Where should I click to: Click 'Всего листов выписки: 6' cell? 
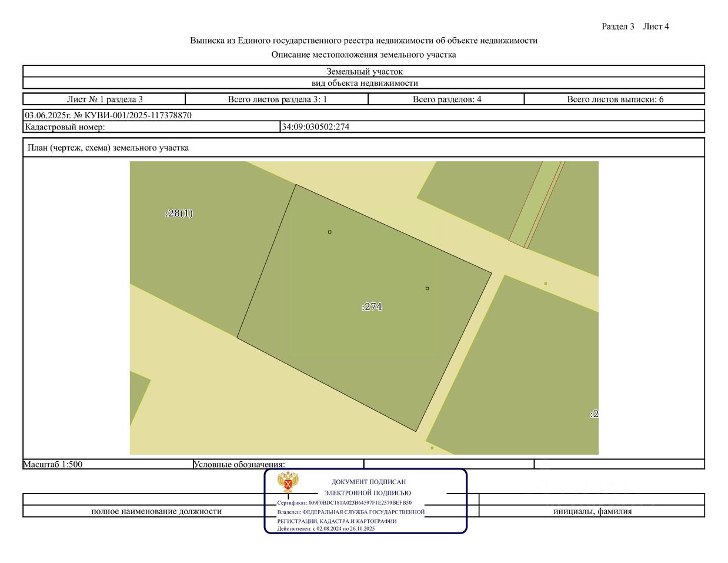pyautogui.click(x=615, y=99)
